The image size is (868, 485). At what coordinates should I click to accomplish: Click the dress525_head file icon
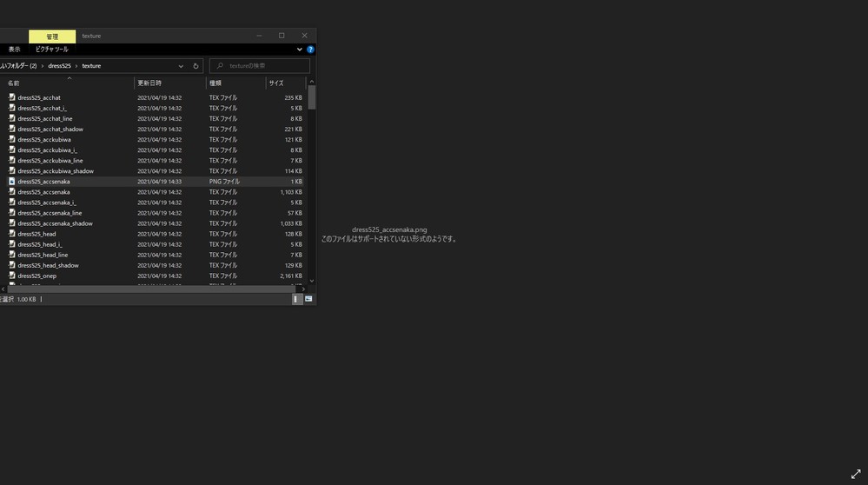12,234
